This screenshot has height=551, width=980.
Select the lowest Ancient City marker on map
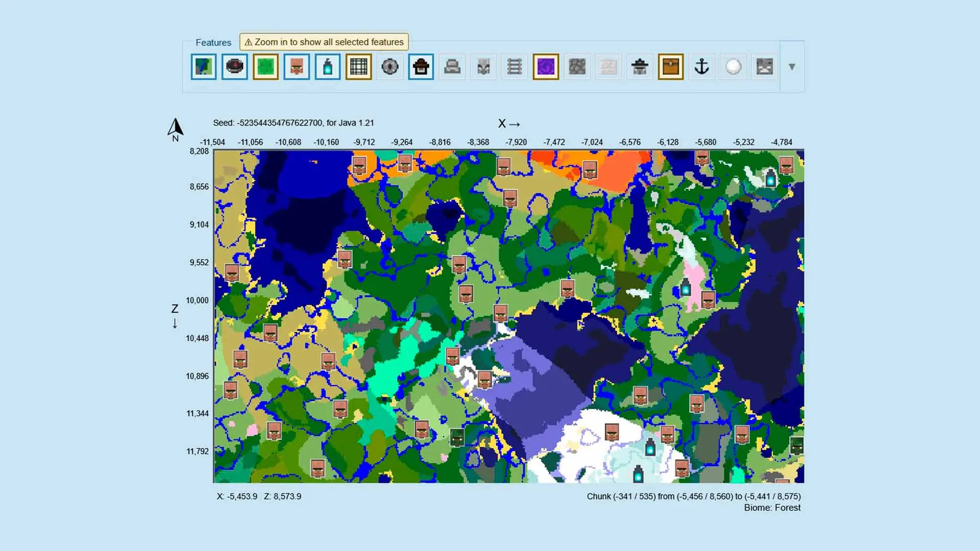click(638, 474)
